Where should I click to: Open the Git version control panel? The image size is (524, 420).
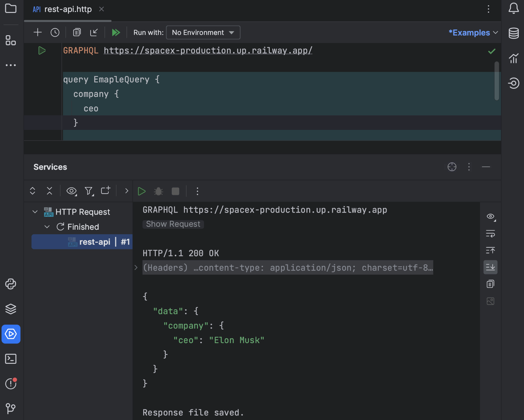click(x=11, y=408)
